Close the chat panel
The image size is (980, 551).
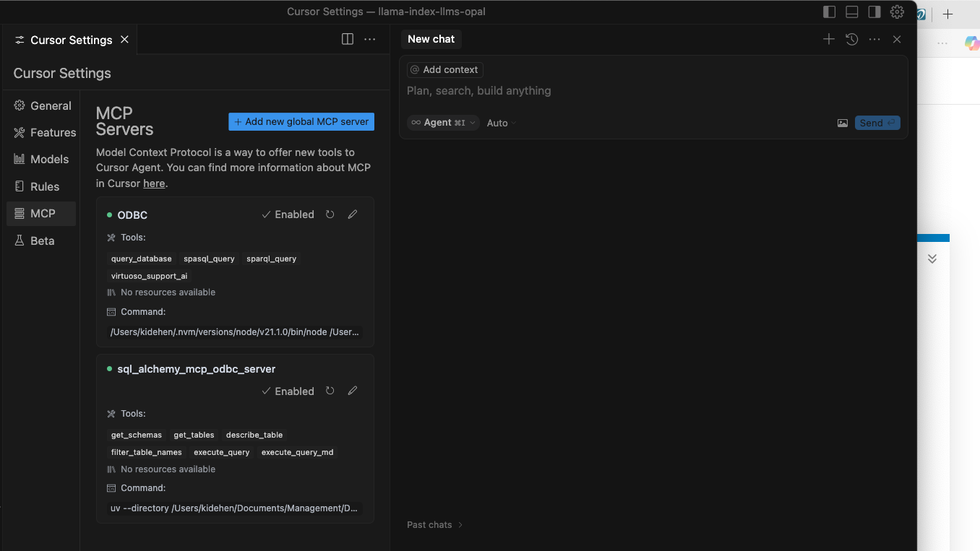pyautogui.click(x=897, y=39)
